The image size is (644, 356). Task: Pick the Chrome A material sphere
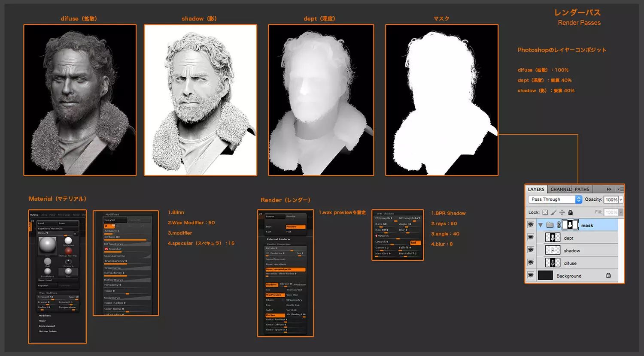[68, 261]
